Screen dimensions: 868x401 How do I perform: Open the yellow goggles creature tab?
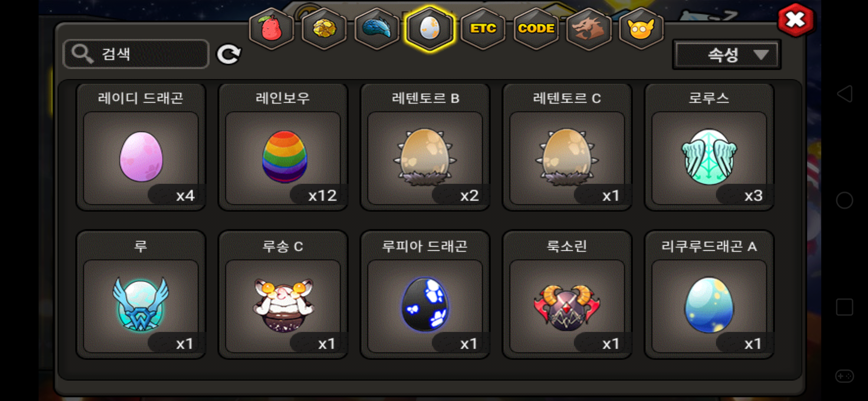[x=641, y=29]
